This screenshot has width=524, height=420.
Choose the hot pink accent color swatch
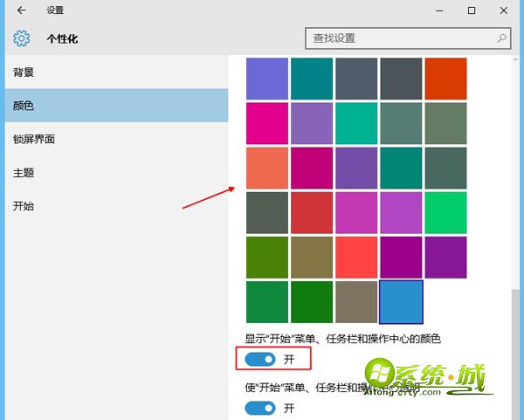pyautogui.click(x=267, y=123)
